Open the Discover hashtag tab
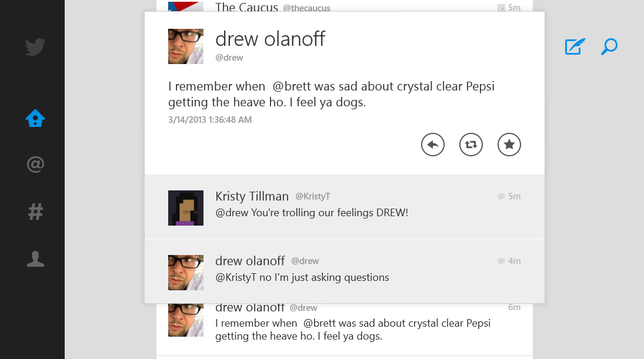 click(35, 212)
